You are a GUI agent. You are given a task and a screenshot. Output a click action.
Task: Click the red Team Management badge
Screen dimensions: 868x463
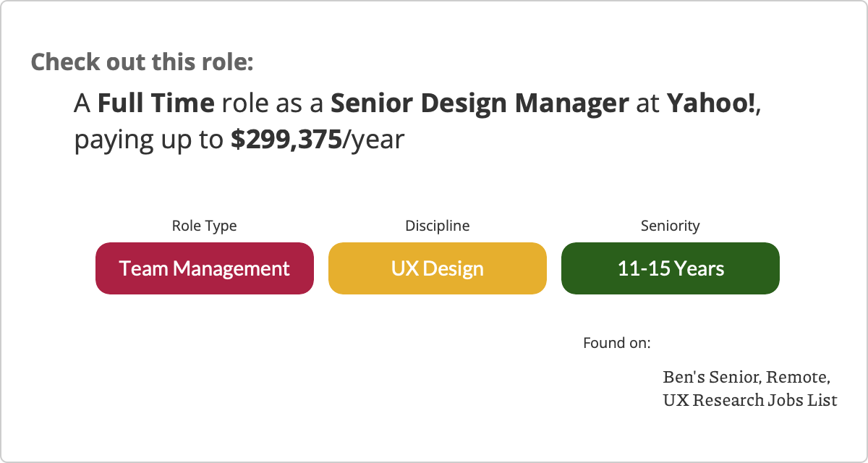point(205,268)
